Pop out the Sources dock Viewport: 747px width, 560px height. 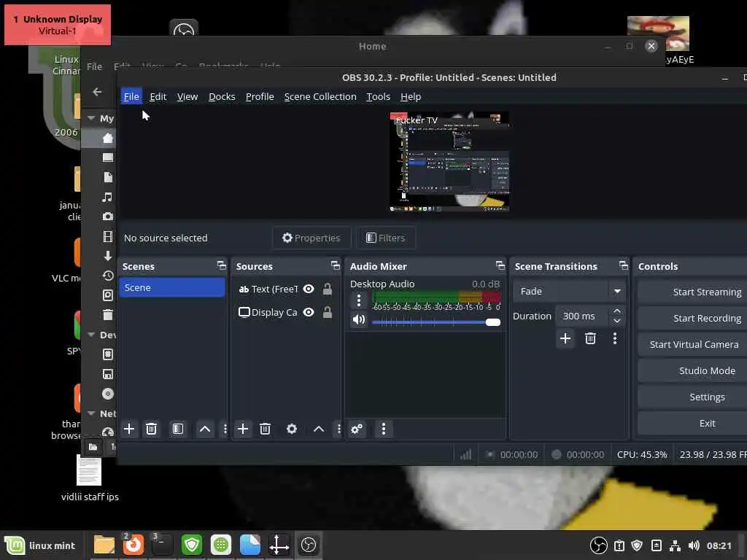[336, 265]
